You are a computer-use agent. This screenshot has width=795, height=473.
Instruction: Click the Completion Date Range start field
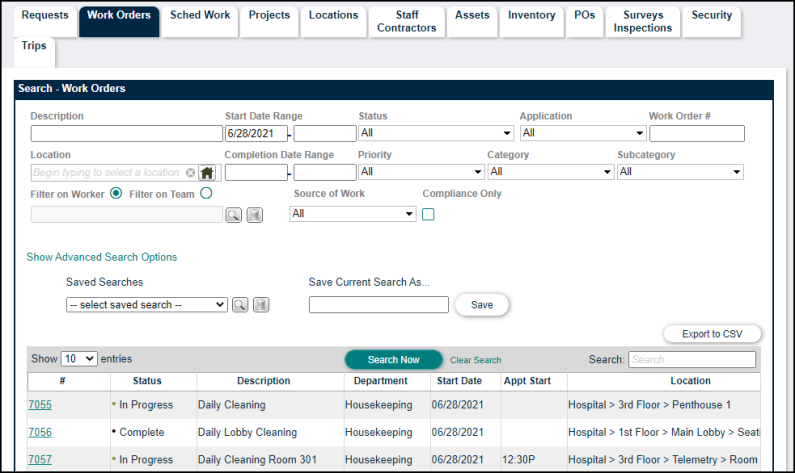pos(256,172)
